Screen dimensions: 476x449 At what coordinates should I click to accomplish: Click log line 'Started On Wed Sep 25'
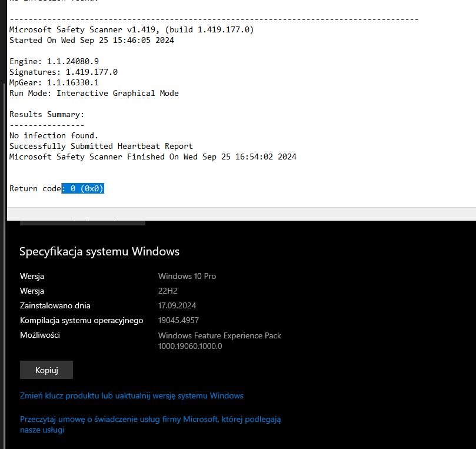click(x=92, y=40)
